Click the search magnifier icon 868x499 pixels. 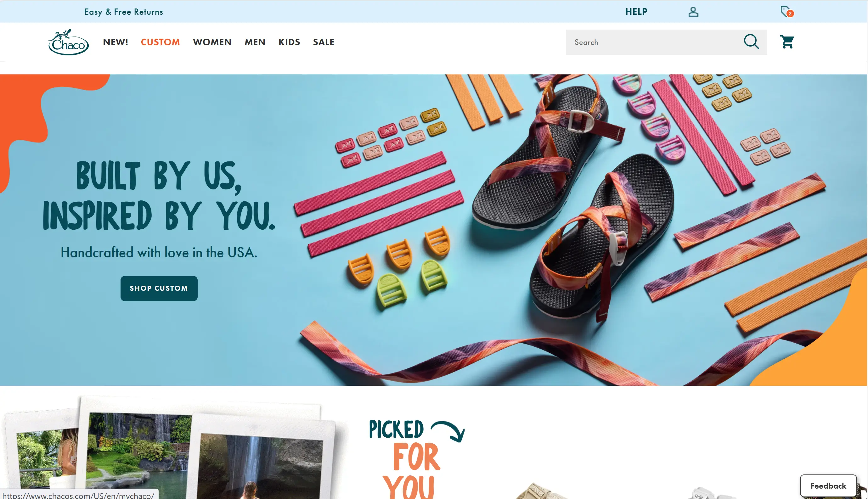(x=751, y=42)
